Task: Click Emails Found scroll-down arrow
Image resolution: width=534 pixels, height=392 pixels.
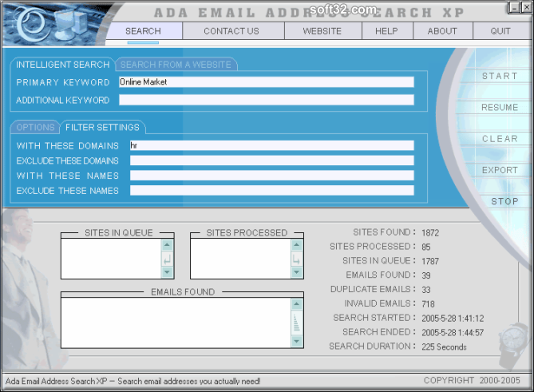Action: coord(297,341)
